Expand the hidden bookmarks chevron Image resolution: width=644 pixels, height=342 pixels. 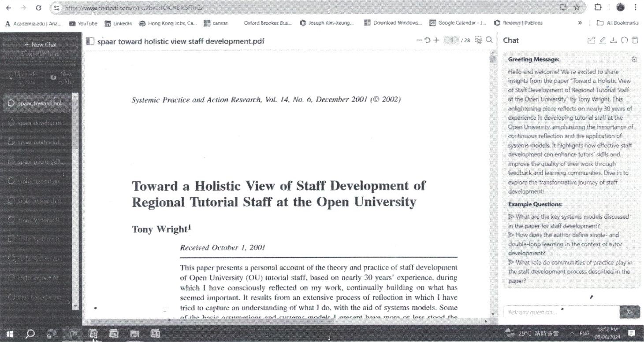coord(580,23)
